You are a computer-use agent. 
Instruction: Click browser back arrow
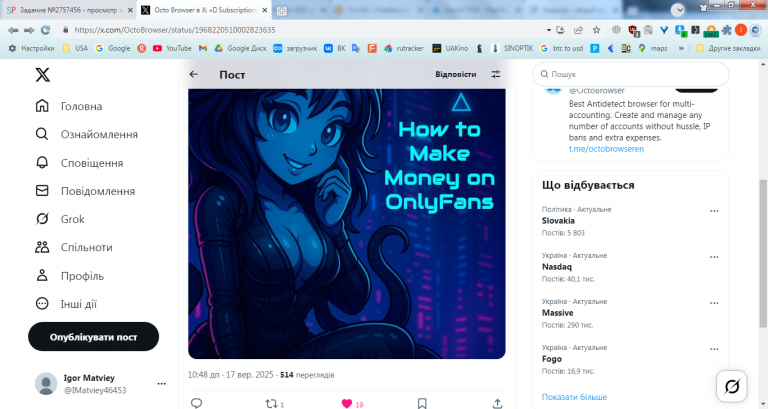point(13,30)
